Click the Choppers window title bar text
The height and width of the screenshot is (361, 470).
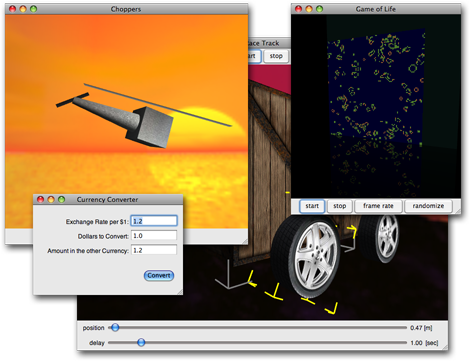click(x=126, y=9)
